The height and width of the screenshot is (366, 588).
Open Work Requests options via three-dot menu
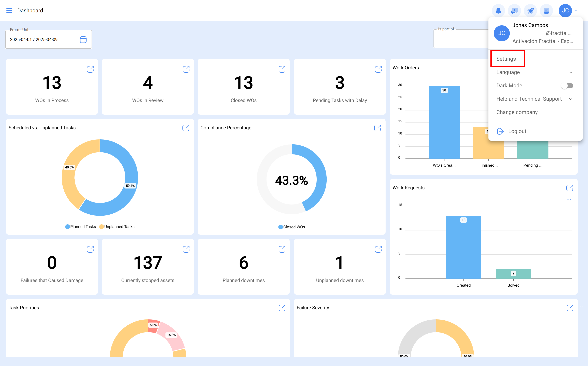(569, 199)
